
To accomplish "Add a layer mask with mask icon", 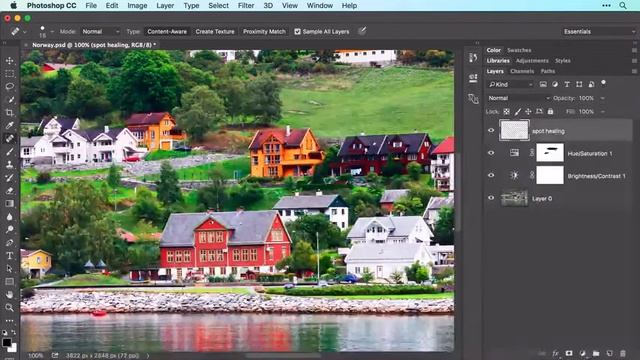I will (x=569, y=353).
